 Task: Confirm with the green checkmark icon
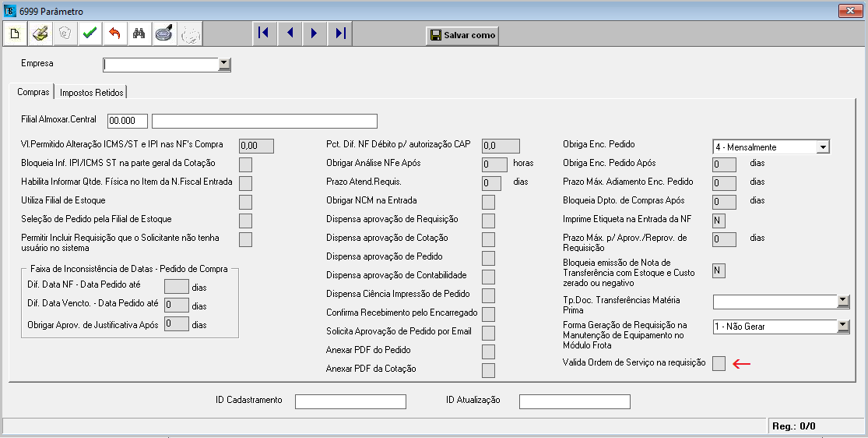[90, 34]
